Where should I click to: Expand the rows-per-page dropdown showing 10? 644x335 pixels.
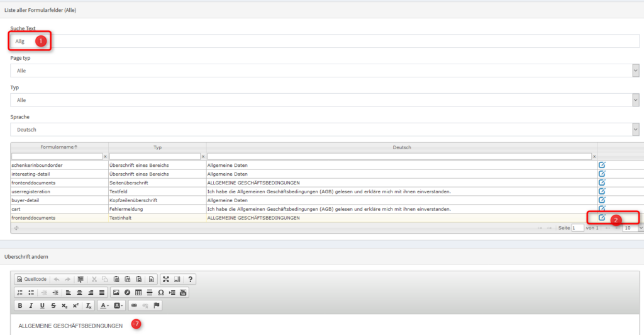[x=632, y=228]
